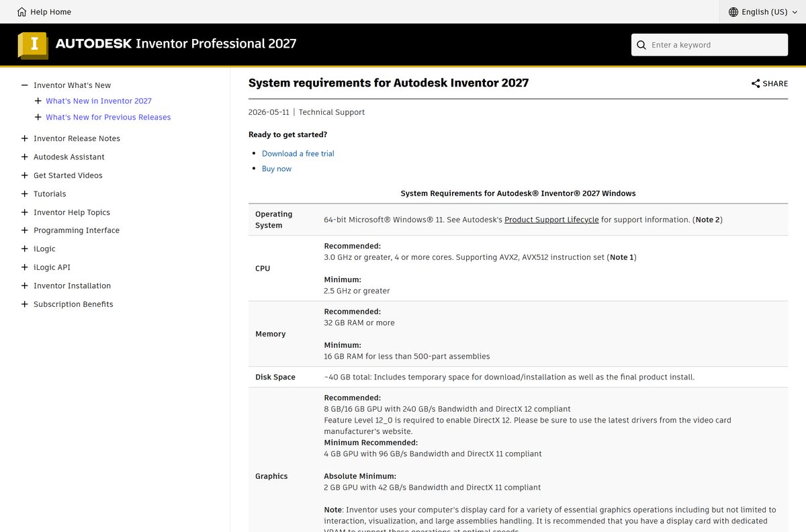Click the 2026-05-11 date text
This screenshot has width=806, height=532.
coord(269,112)
